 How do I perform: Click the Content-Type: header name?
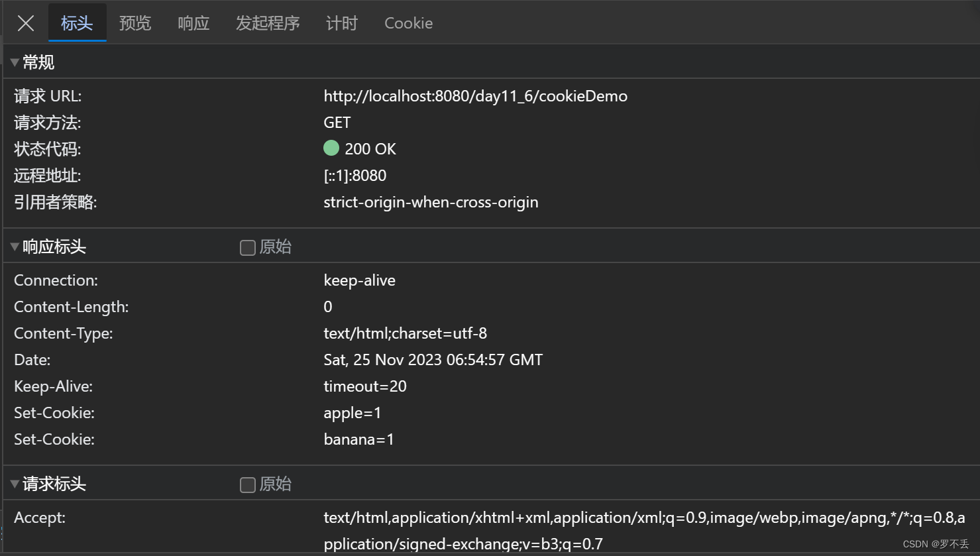(x=64, y=333)
